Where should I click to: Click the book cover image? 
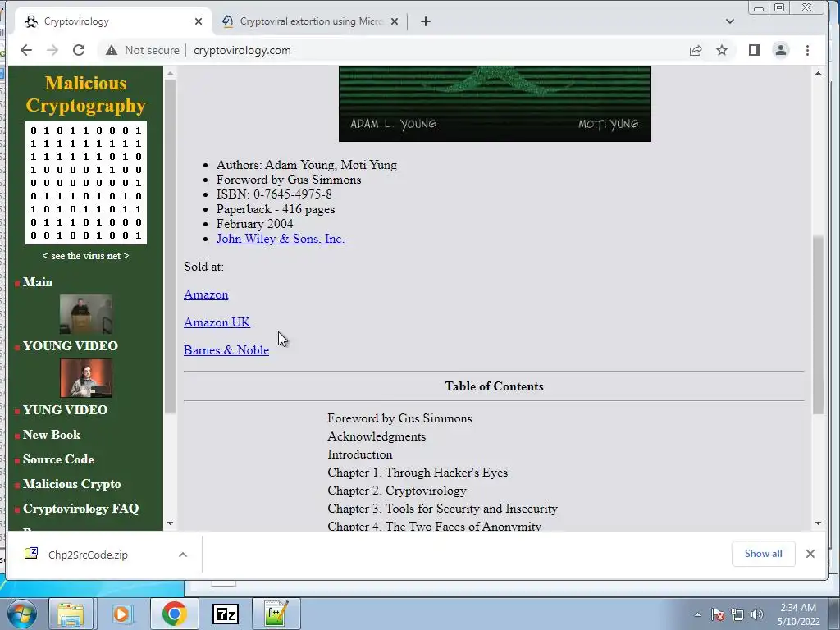(x=495, y=104)
